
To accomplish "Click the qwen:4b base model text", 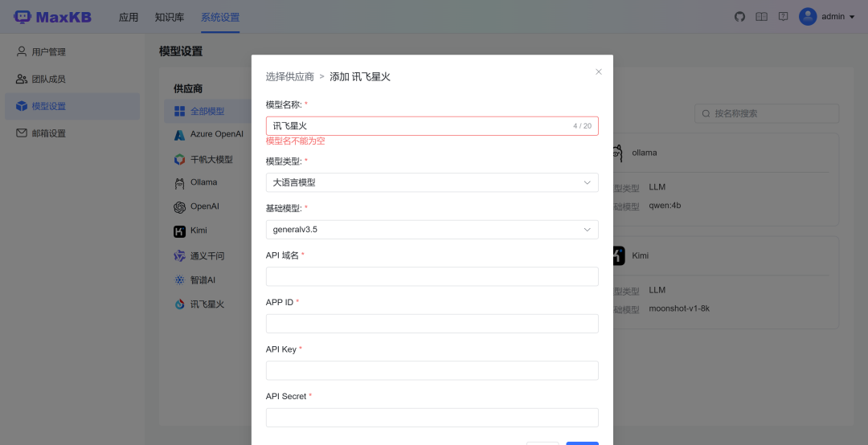I will 665,206.
